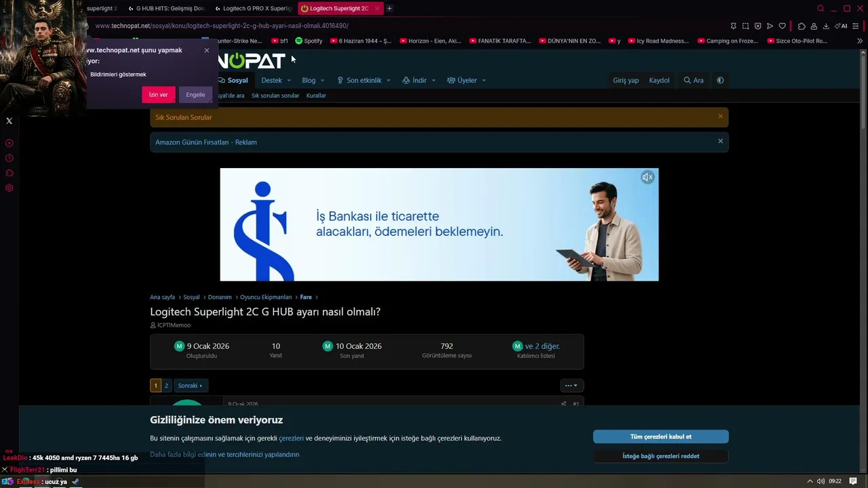Open the browser easy setup menu icon

(x=856, y=26)
